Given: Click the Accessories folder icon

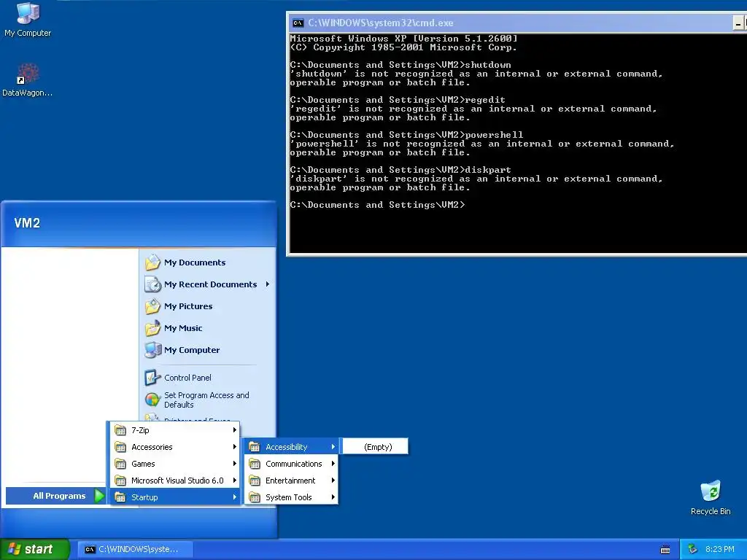Looking at the screenshot, I should (120, 447).
